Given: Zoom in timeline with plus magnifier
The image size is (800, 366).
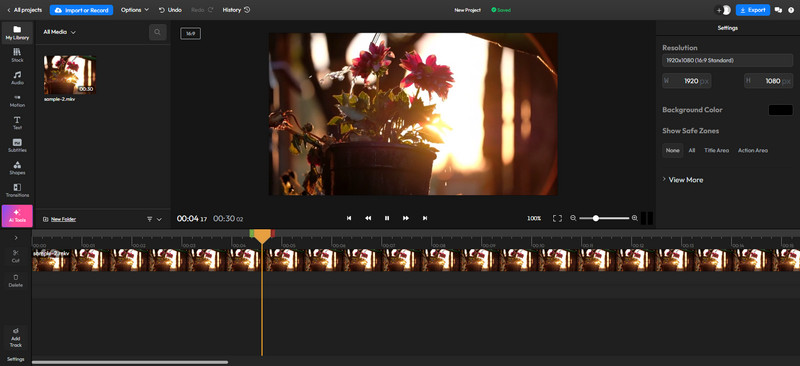Looking at the screenshot, I should pos(635,218).
